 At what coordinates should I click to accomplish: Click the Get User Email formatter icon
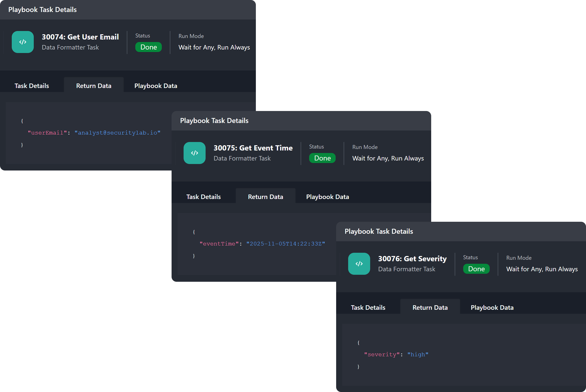(x=23, y=42)
